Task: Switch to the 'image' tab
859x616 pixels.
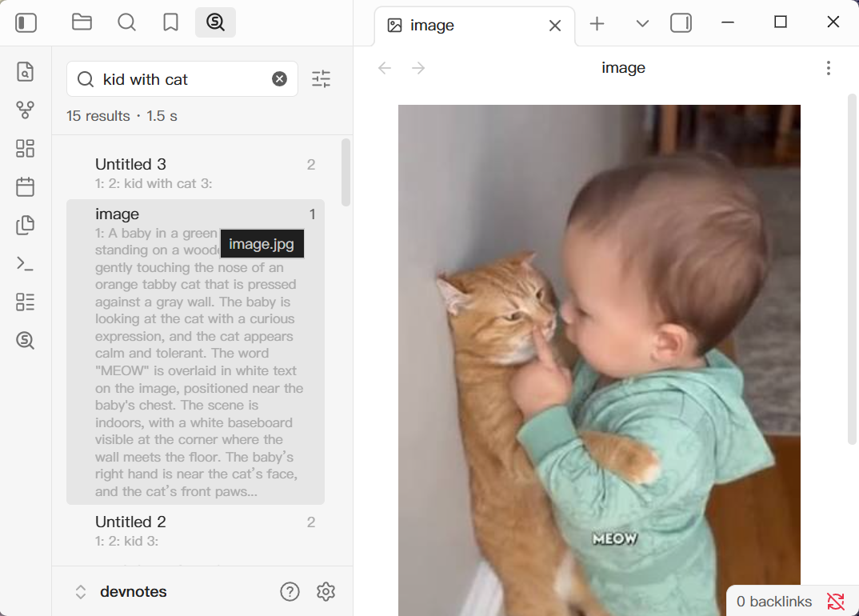Action: pos(475,26)
